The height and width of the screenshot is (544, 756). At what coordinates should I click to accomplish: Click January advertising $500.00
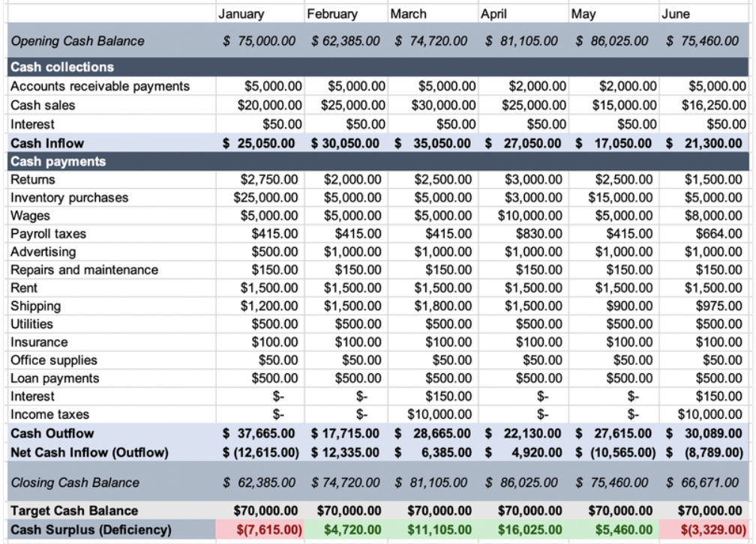point(274,252)
